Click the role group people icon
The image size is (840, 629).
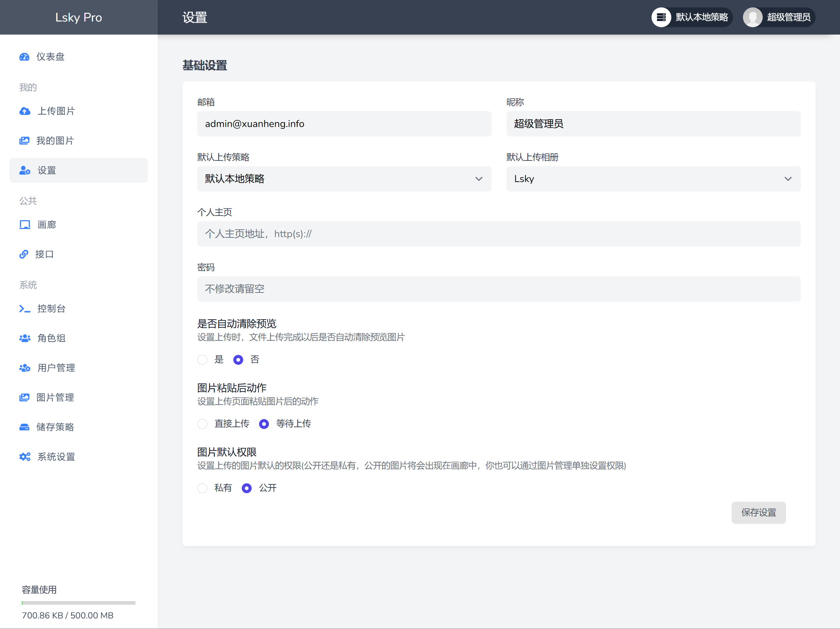coord(25,338)
